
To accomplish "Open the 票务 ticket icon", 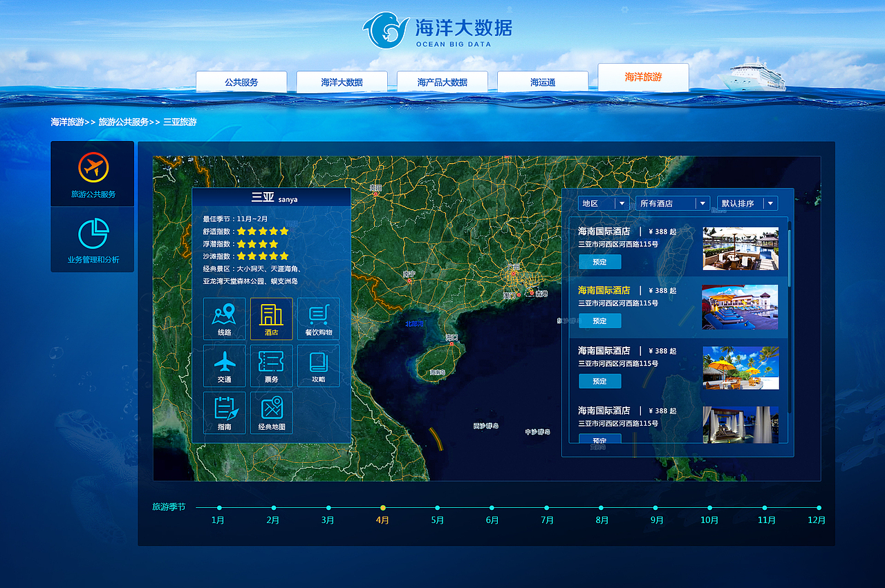I will coord(271,366).
